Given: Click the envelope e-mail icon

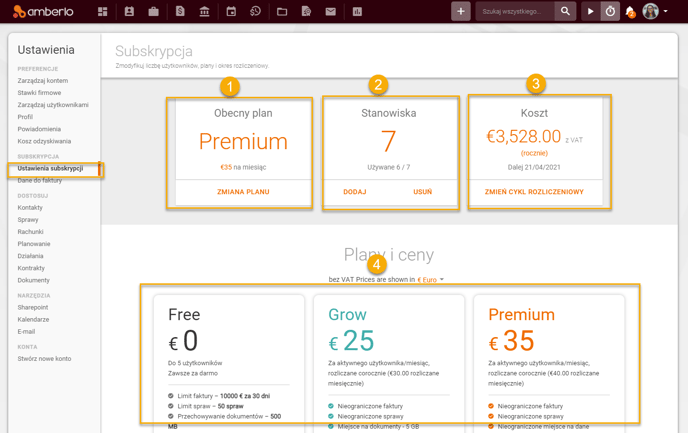Looking at the screenshot, I should click(331, 12).
